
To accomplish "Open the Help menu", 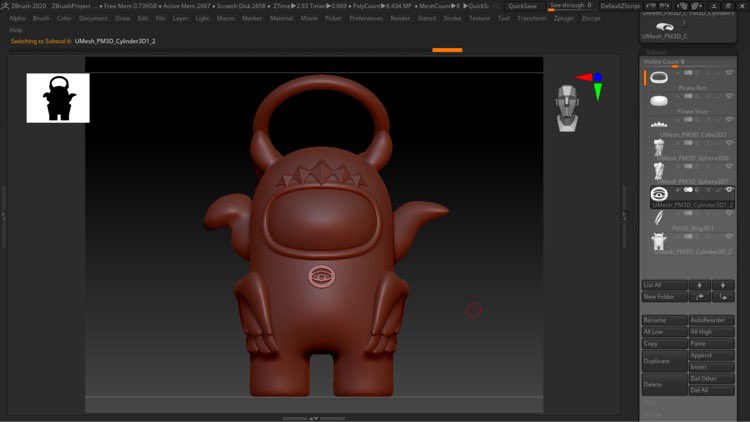I will point(16,30).
